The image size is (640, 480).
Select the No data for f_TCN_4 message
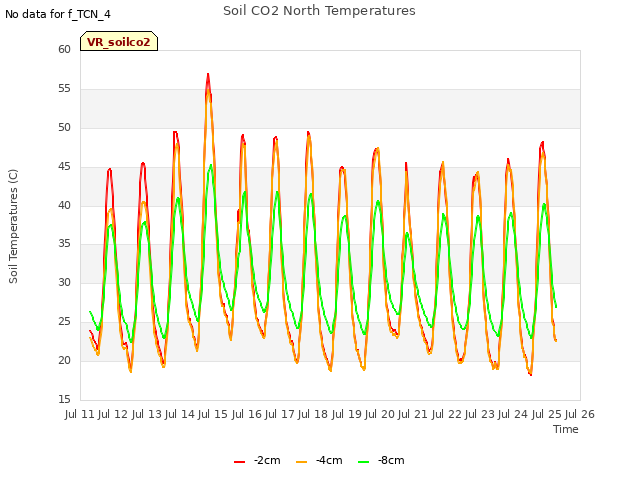[x=58, y=14]
